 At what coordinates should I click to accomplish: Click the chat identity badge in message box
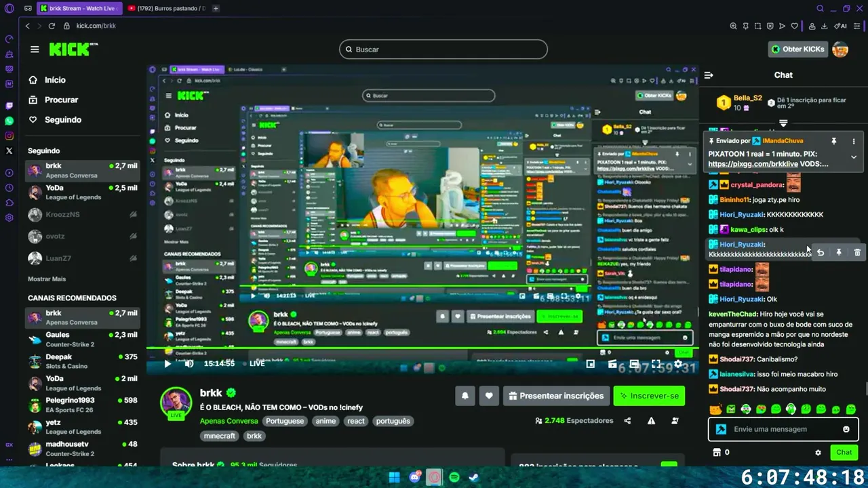pos(722,429)
